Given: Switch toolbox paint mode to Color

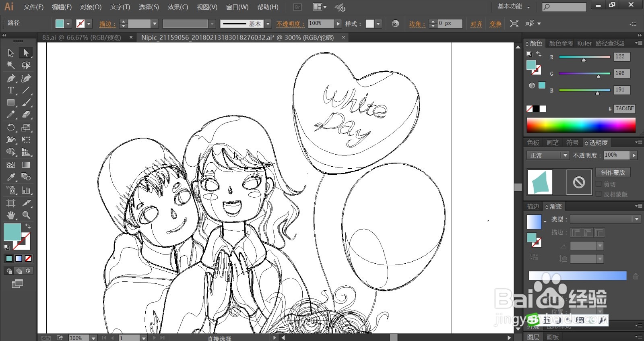Looking at the screenshot, I should coord(9,258).
